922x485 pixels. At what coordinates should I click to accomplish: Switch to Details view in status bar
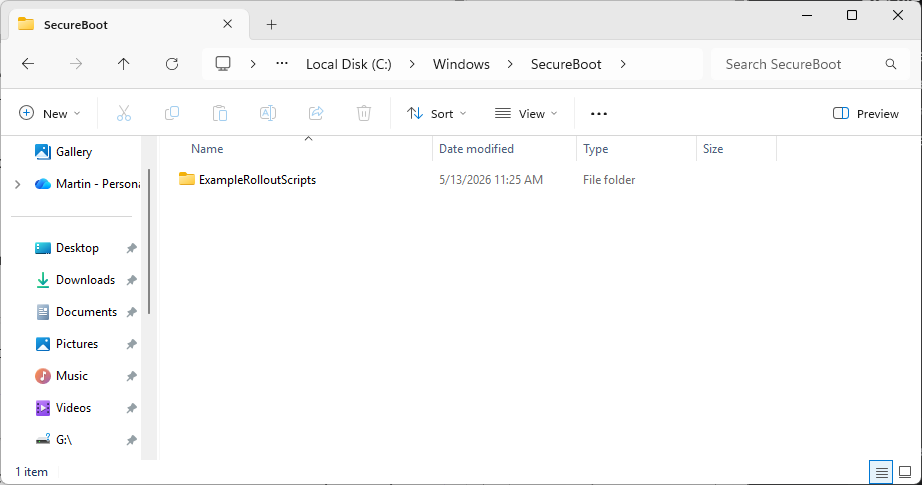pos(881,472)
